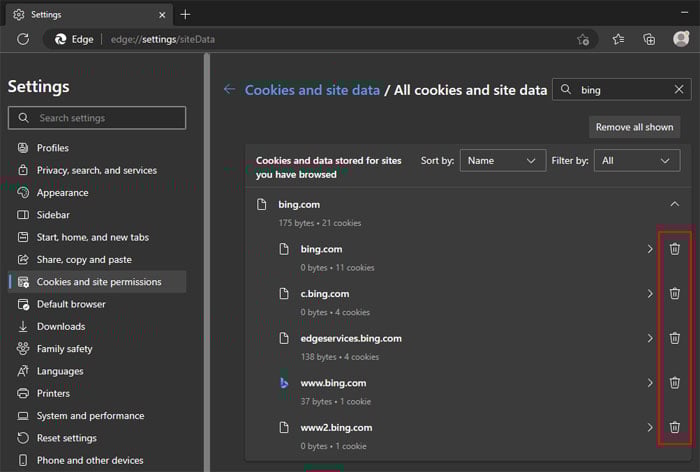Image resolution: width=700 pixels, height=472 pixels.
Task: Delete www.bing.com site data
Action: pos(674,383)
